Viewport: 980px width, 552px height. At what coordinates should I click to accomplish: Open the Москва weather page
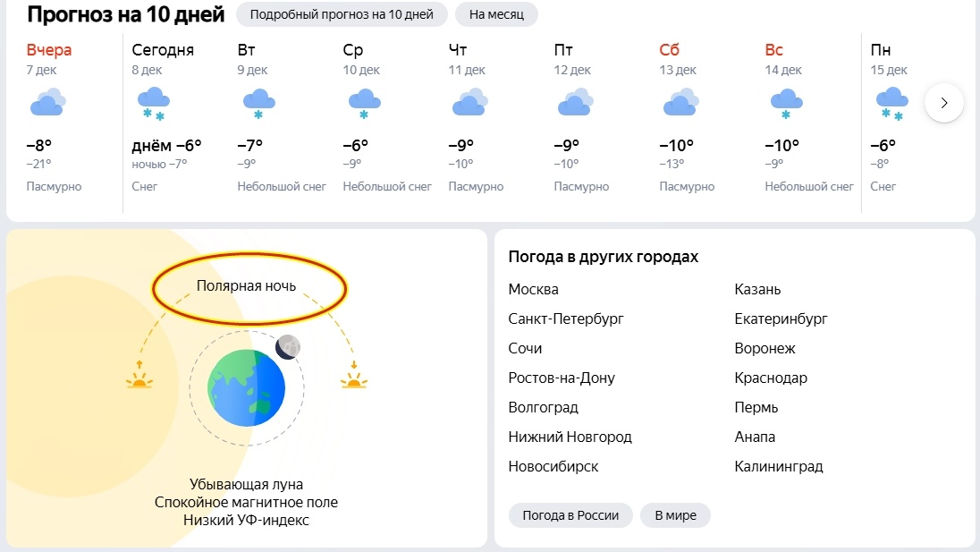coord(534,289)
